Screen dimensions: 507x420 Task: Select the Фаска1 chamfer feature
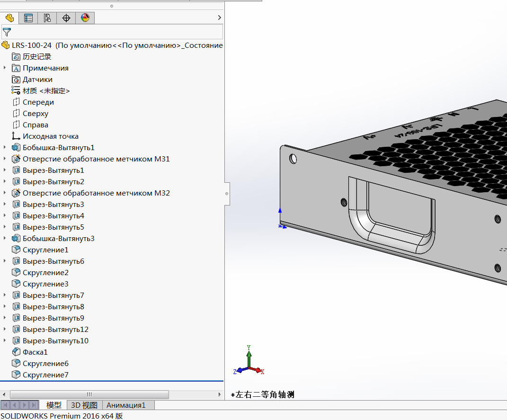(x=35, y=352)
